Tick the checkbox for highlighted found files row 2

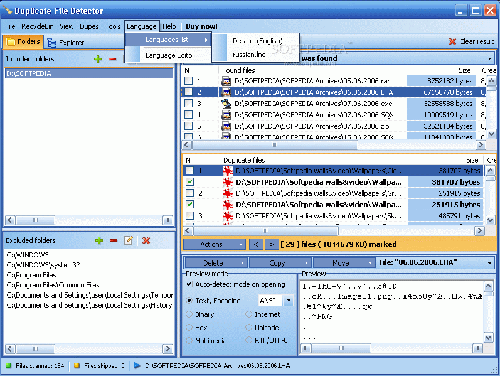pyautogui.click(x=188, y=92)
